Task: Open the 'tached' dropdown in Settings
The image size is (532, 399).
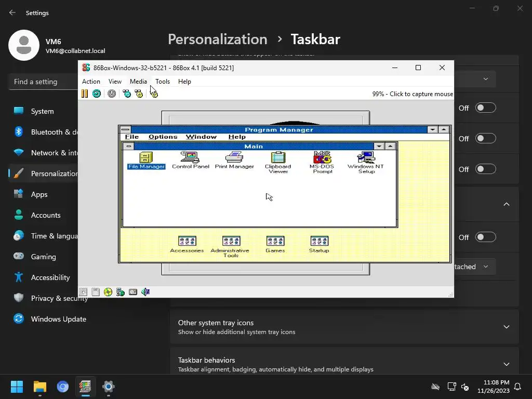Action: click(475, 267)
